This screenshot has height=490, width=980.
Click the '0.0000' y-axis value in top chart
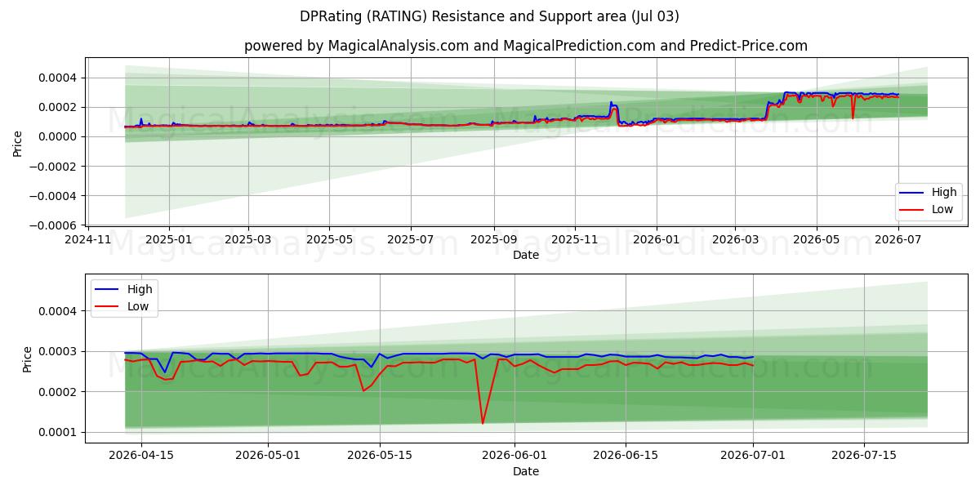(x=58, y=136)
